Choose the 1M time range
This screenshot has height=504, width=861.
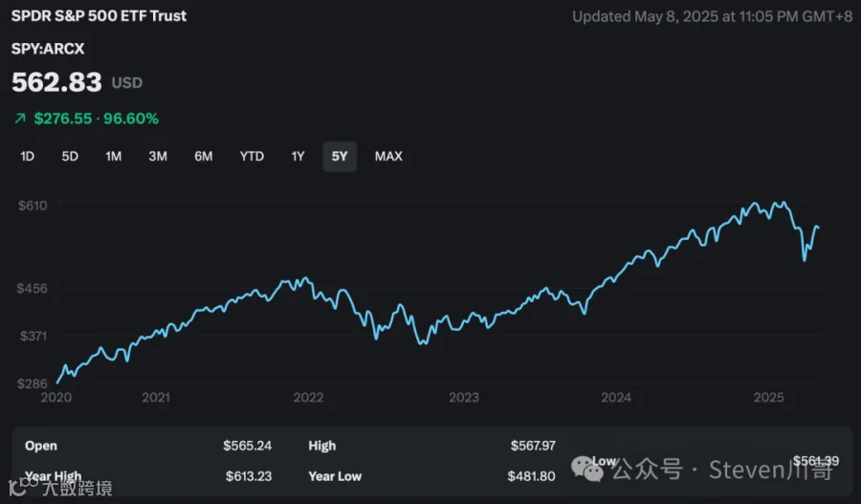(x=113, y=157)
